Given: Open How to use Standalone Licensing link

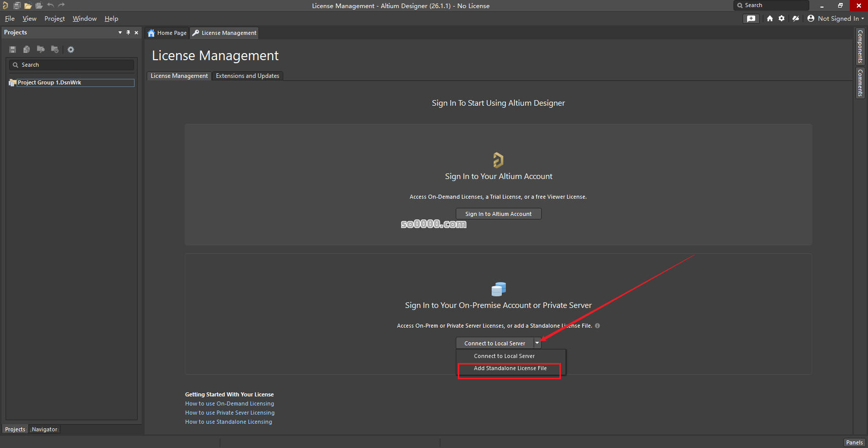Looking at the screenshot, I should [229, 422].
